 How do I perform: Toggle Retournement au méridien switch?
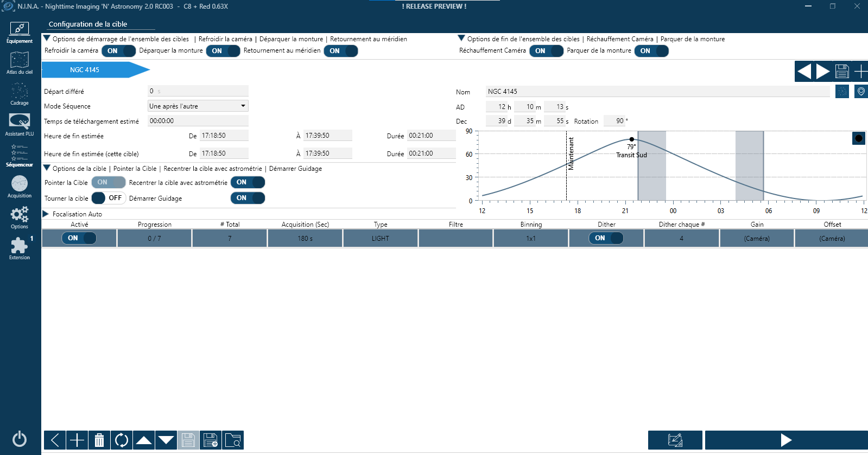click(x=341, y=51)
